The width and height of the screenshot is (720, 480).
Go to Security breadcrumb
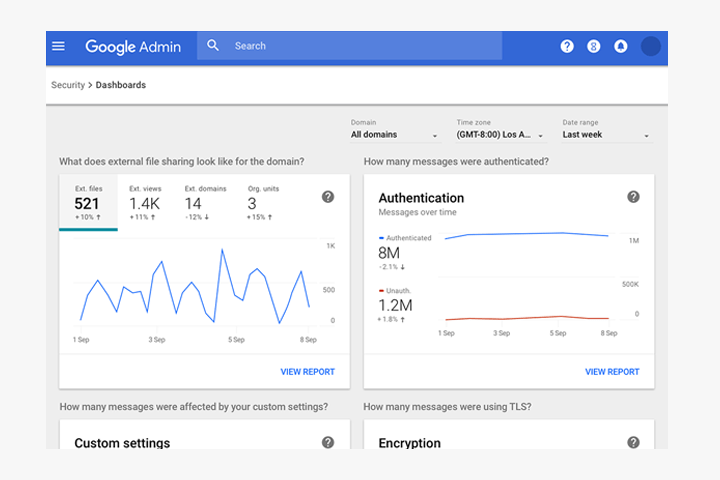point(68,85)
